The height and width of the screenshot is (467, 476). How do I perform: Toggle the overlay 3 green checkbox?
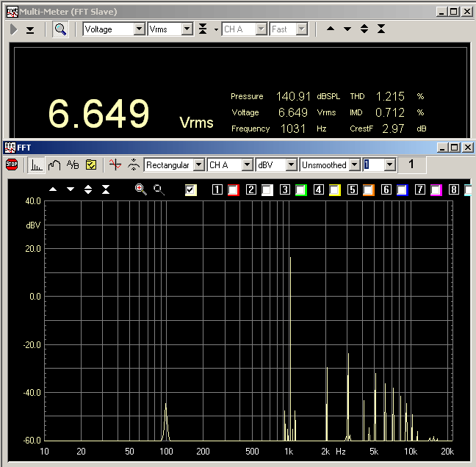pyautogui.click(x=300, y=190)
